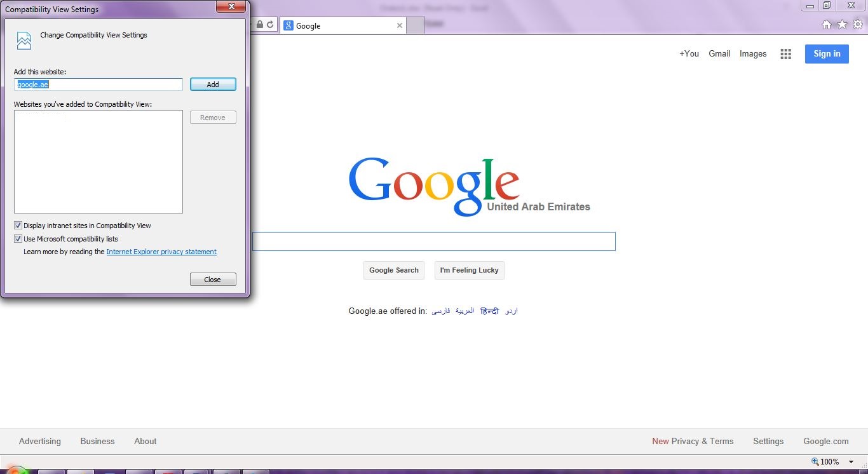Click Close button in Compatibility View Settings

click(x=213, y=280)
